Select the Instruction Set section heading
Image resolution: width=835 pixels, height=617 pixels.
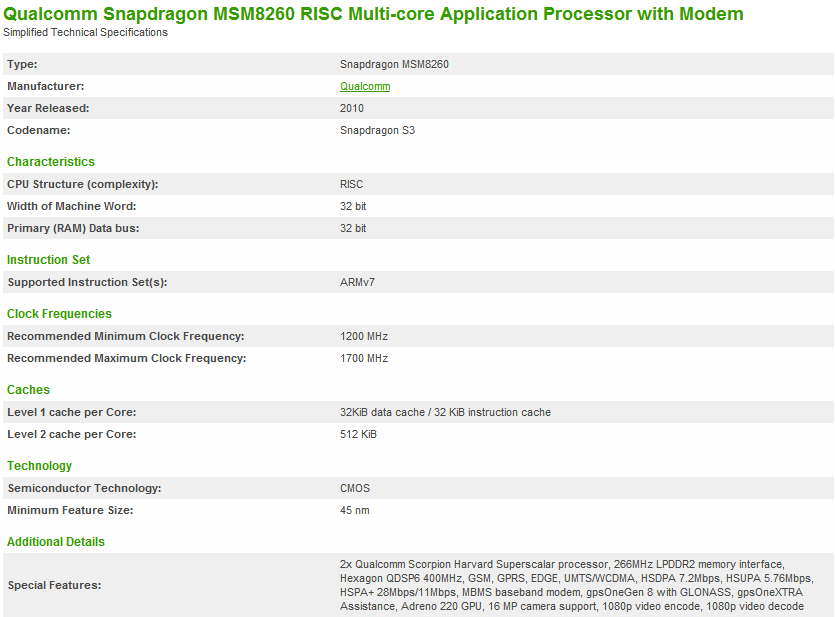pyautogui.click(x=49, y=260)
